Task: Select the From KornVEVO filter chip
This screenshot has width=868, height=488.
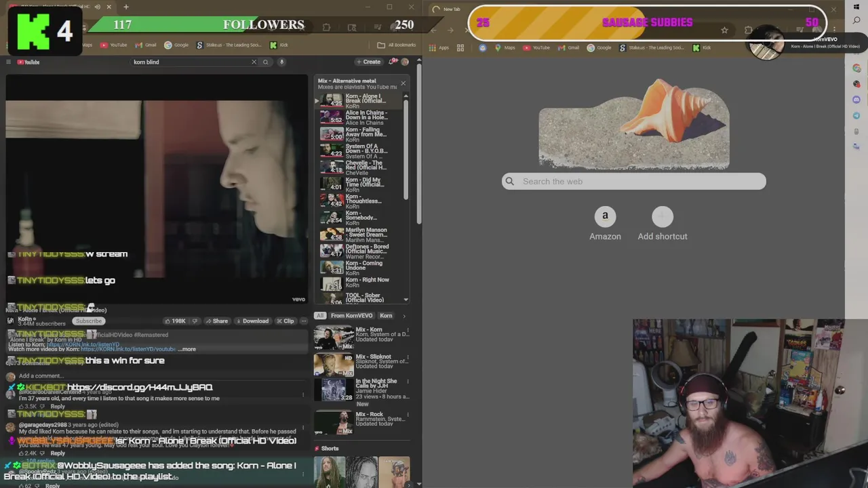Action: pos(351,316)
